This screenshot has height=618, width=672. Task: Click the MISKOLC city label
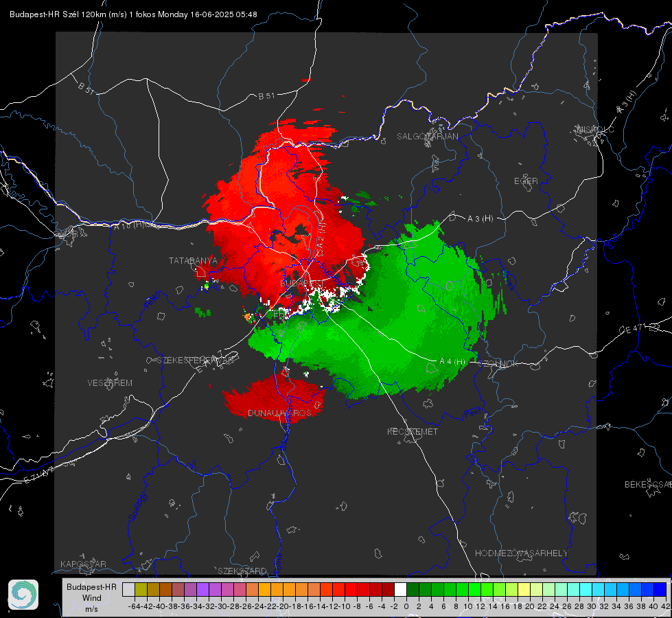click(595, 129)
